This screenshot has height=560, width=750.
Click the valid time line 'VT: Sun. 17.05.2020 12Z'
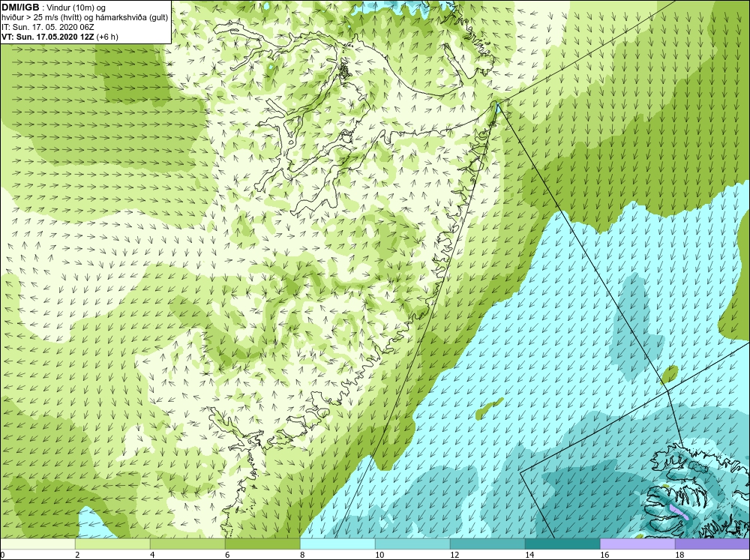point(48,37)
